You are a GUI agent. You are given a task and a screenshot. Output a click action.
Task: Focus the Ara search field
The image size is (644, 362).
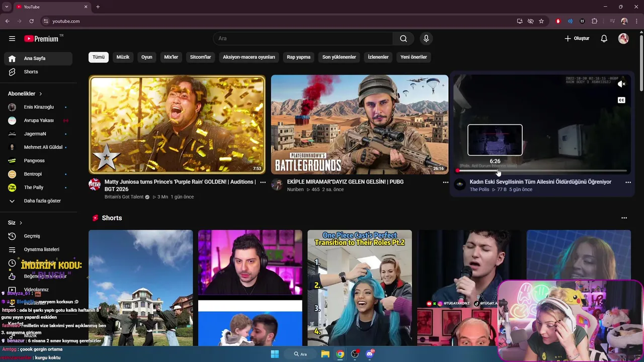(303, 39)
